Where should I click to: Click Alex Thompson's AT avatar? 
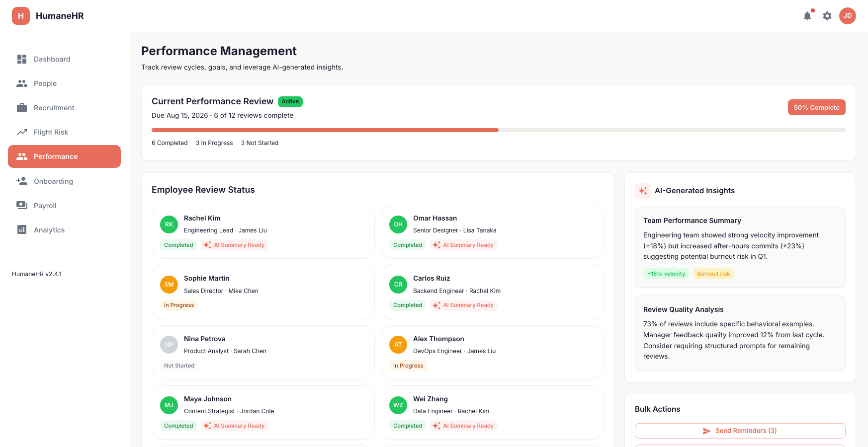[398, 345]
